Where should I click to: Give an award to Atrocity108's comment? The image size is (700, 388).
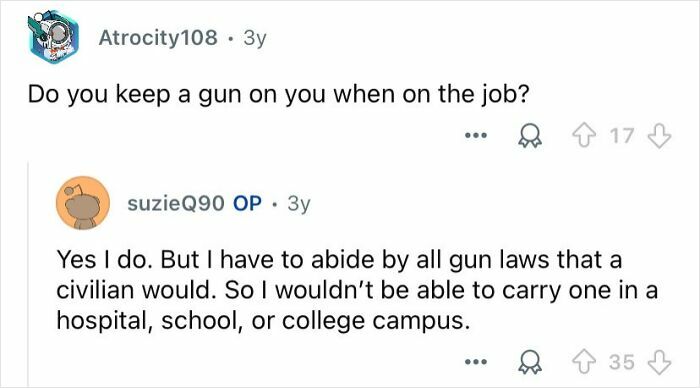point(529,136)
